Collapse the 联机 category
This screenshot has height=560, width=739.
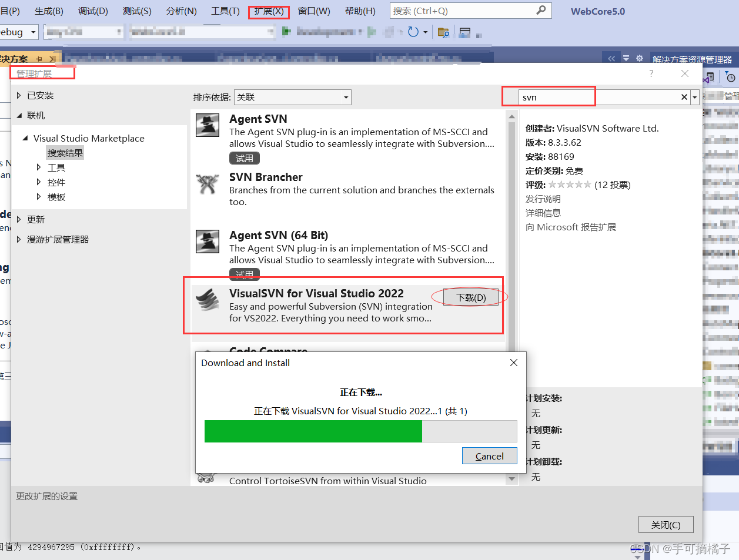(19, 116)
